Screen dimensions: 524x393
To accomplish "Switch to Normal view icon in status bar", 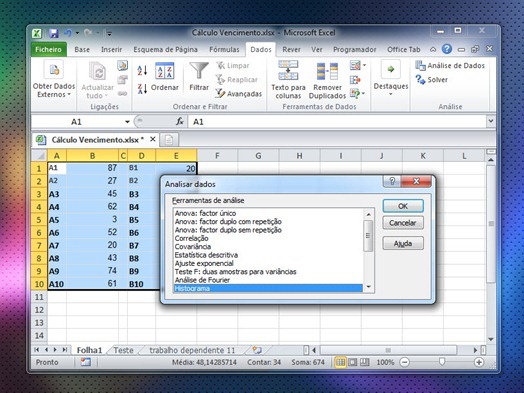I will click(340, 362).
